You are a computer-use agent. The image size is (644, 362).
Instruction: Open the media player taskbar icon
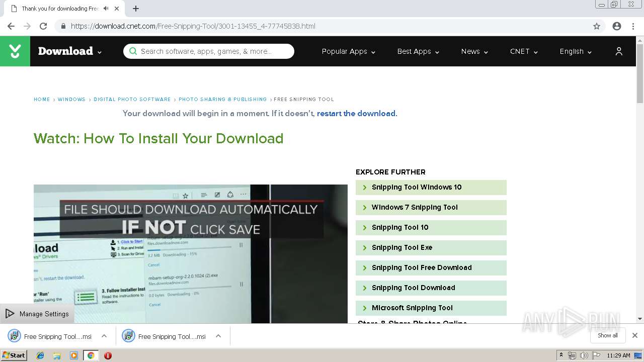point(74,355)
